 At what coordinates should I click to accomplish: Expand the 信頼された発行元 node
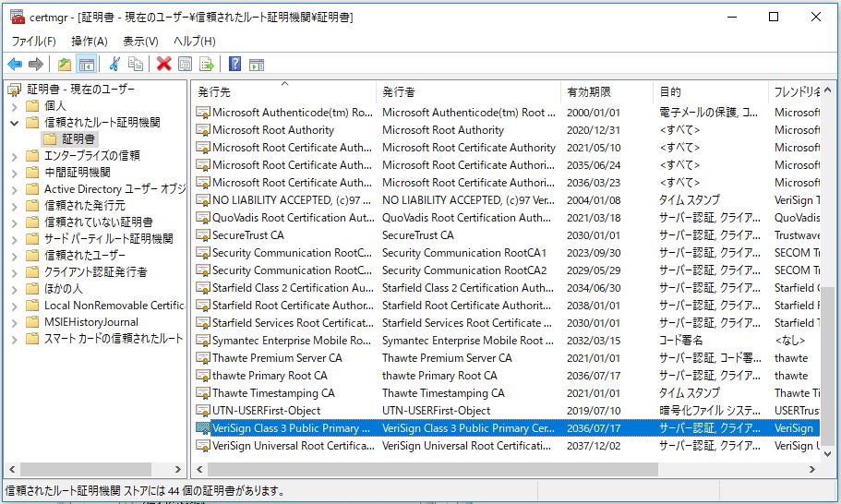(15, 206)
